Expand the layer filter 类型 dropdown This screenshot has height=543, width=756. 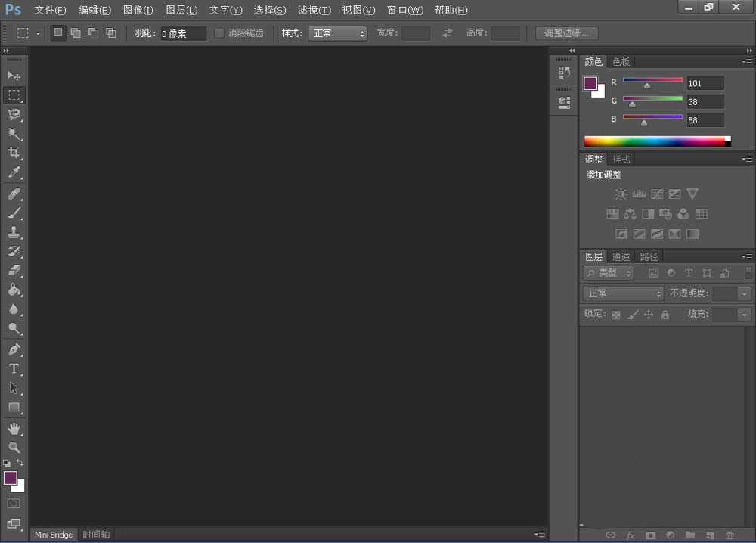tap(609, 273)
